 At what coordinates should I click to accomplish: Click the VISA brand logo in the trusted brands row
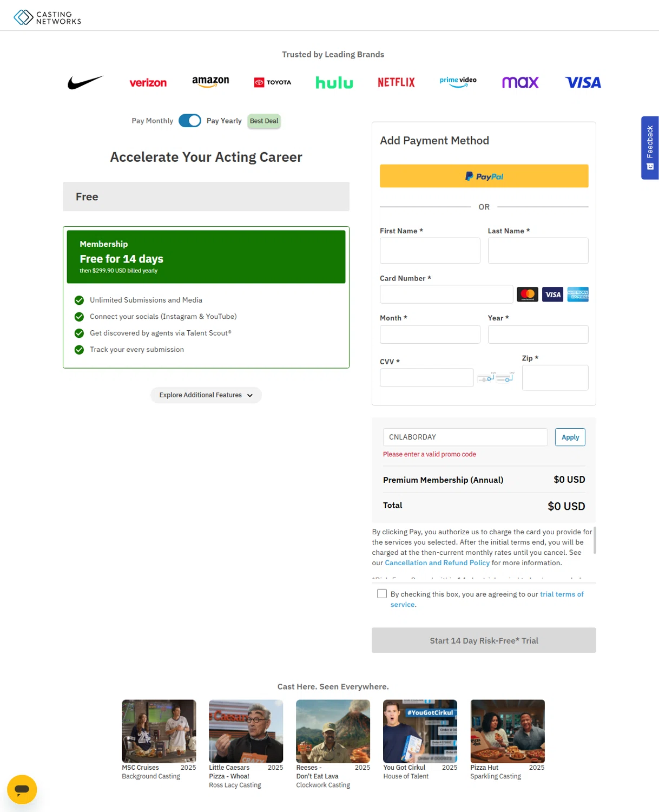(583, 82)
